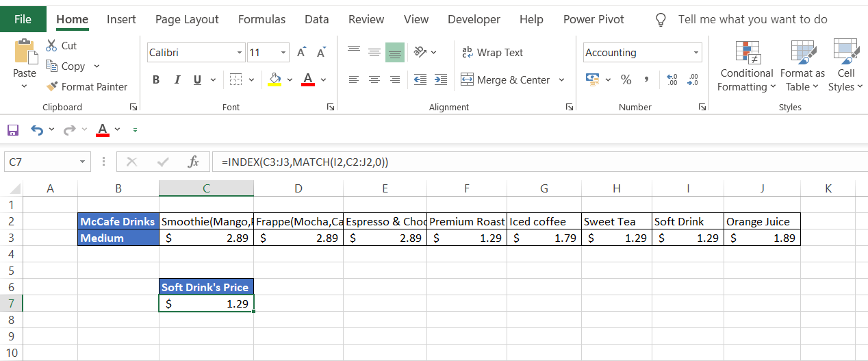Select cell I3 with Soft Drink price
This screenshot has height=361, width=868.
(x=687, y=238)
